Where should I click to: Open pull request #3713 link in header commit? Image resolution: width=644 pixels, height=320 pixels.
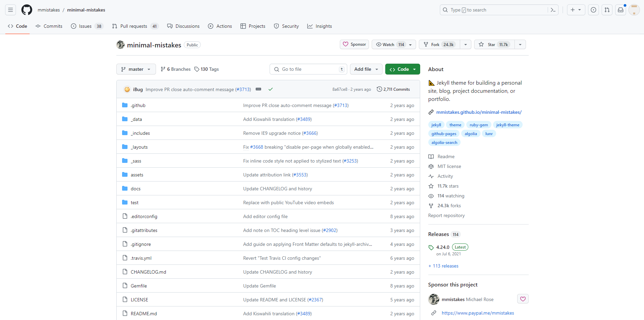[243, 89]
